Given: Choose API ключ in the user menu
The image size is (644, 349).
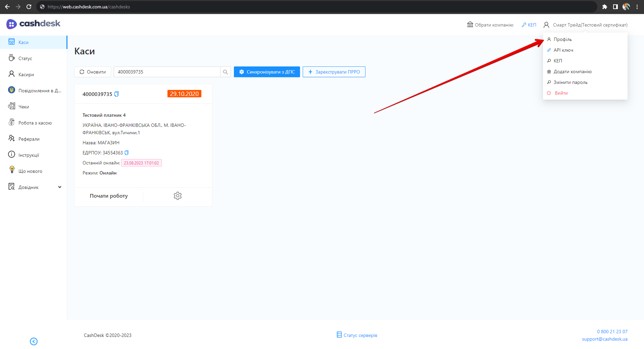Looking at the screenshot, I should (x=563, y=50).
